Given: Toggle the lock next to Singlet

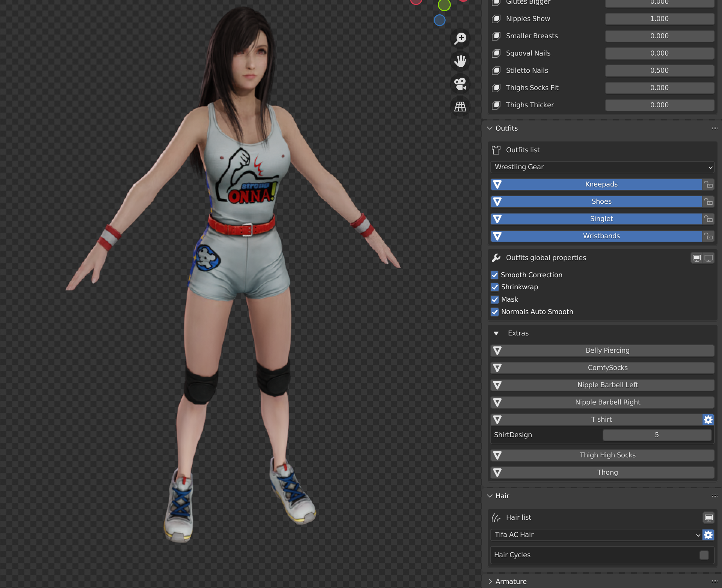Looking at the screenshot, I should [708, 219].
